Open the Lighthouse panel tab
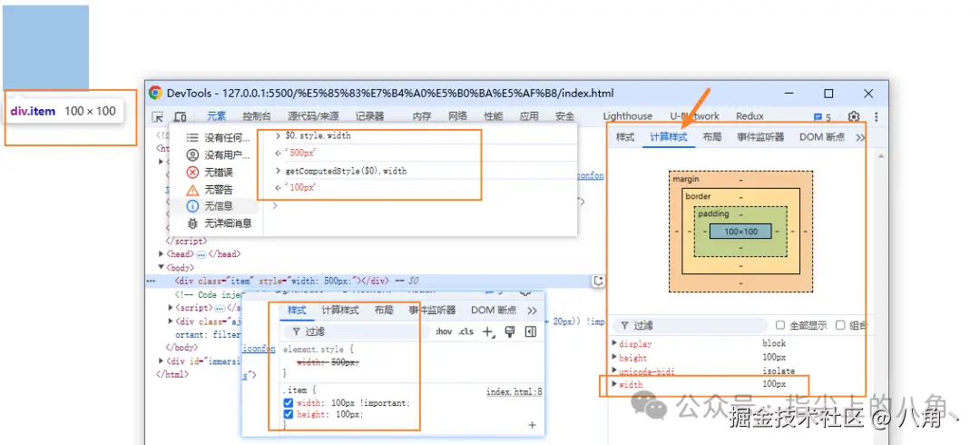980x445 pixels. click(628, 116)
